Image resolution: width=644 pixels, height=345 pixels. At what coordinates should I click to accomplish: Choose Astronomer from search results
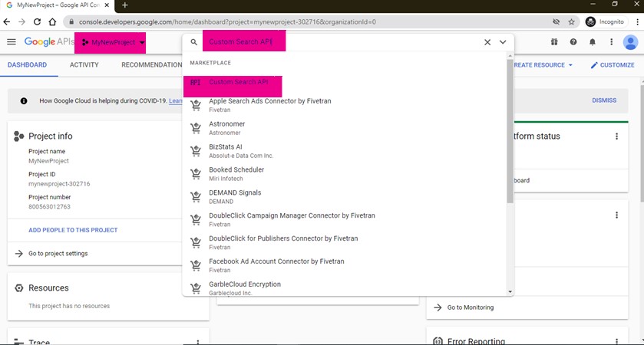click(x=226, y=124)
